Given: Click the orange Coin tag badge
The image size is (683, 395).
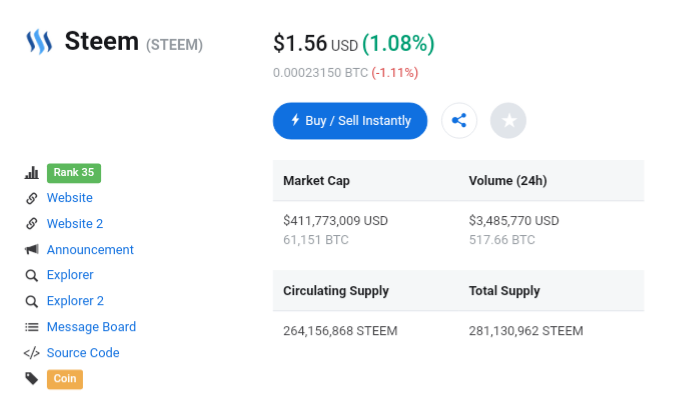Looking at the screenshot, I should click(x=65, y=379).
